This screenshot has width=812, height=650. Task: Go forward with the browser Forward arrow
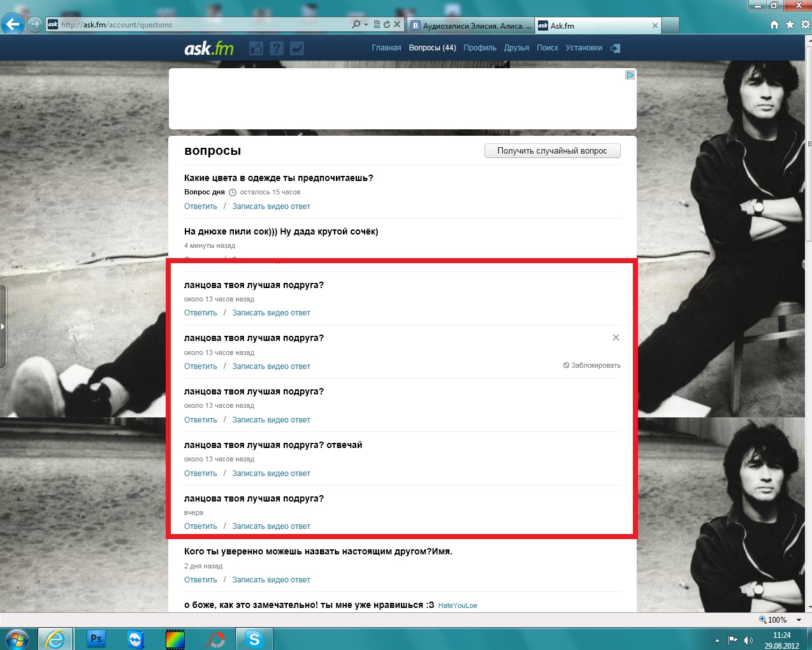(35, 24)
